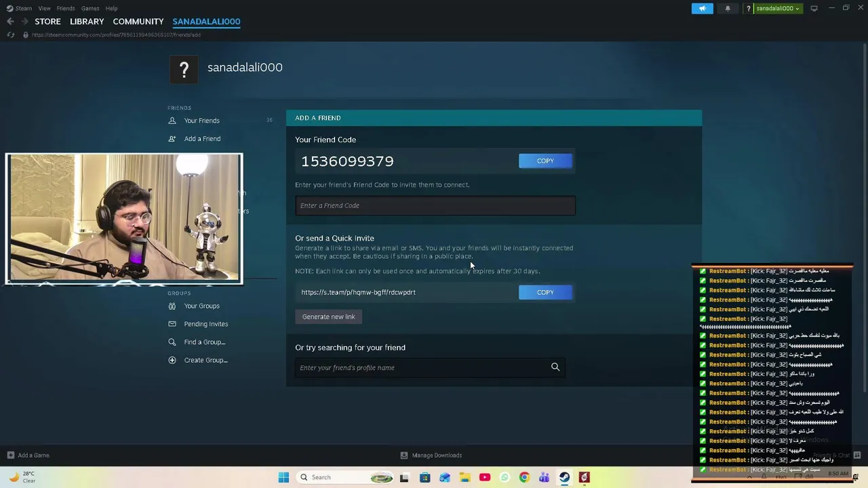This screenshot has width=868, height=488.
Task: Focus the Enter a Friend Code field
Action: pyautogui.click(x=435, y=205)
